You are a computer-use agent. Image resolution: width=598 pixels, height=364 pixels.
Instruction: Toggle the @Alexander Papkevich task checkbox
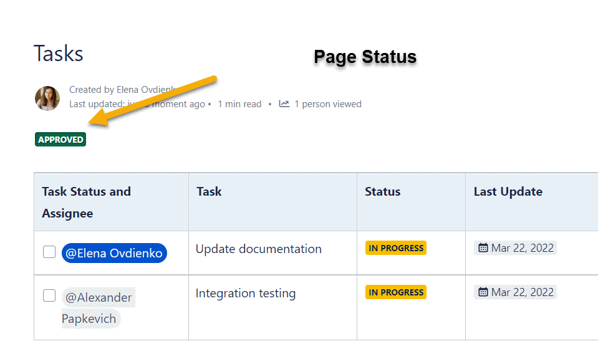(x=49, y=295)
